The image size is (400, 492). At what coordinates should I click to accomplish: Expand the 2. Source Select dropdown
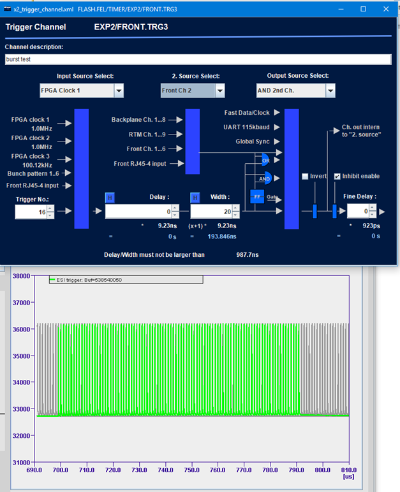tap(220, 90)
